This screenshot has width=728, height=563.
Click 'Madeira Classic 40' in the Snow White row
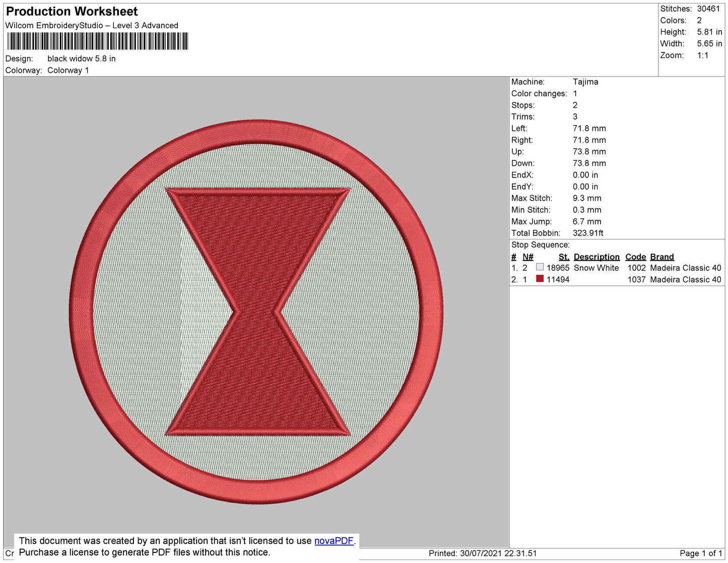[686, 268]
